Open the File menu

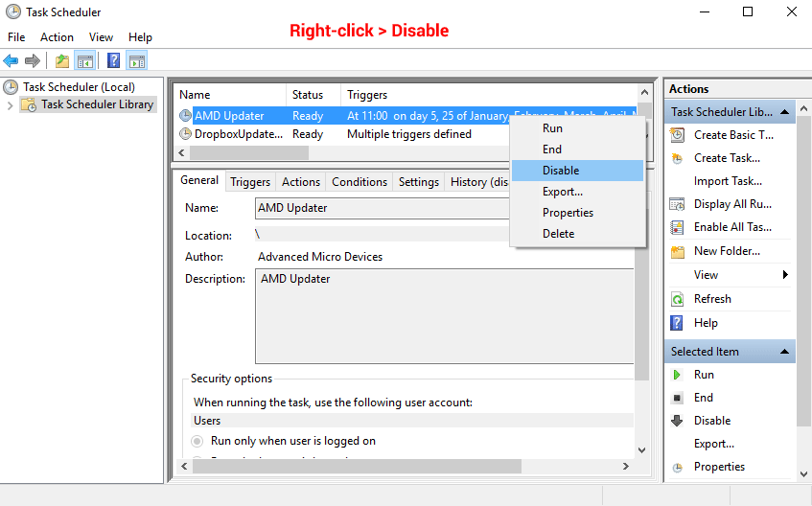click(16, 37)
